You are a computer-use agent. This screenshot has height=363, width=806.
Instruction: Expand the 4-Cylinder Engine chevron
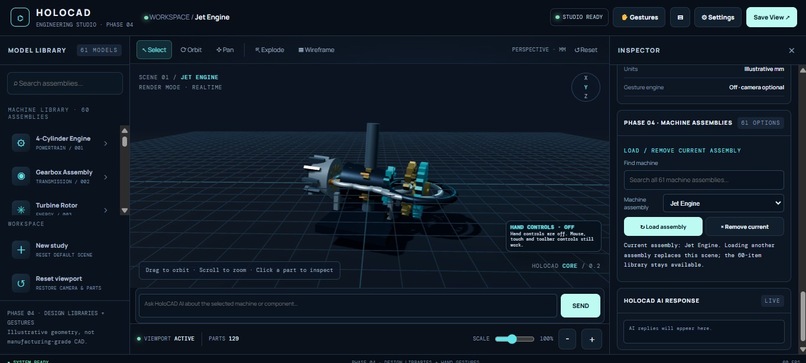pyautogui.click(x=105, y=143)
